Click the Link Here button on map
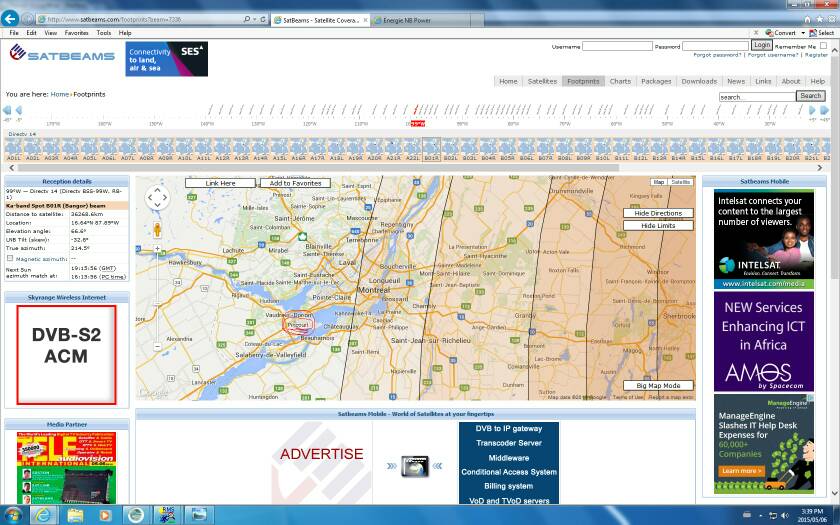This screenshot has width=840, height=525. pos(220,183)
